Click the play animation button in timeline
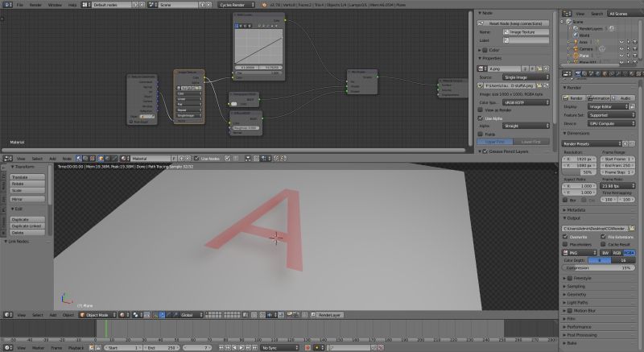The height and width of the screenshot is (352, 644). 242,348
